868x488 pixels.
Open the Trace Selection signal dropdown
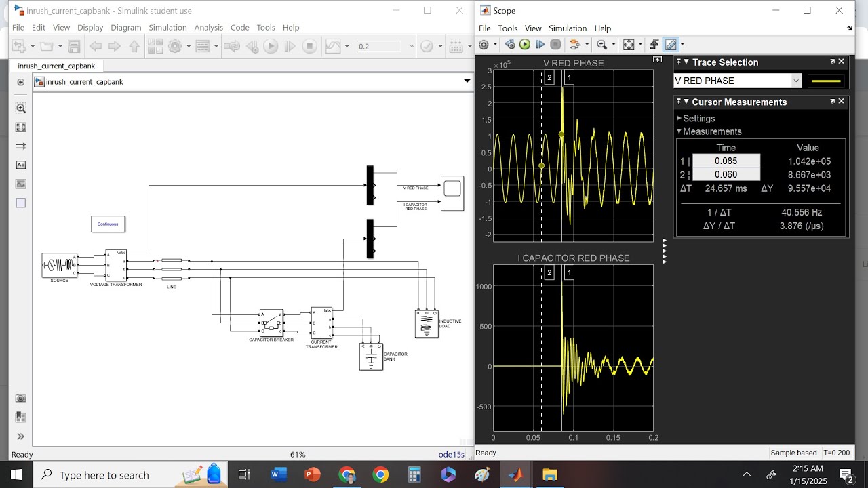coord(796,81)
